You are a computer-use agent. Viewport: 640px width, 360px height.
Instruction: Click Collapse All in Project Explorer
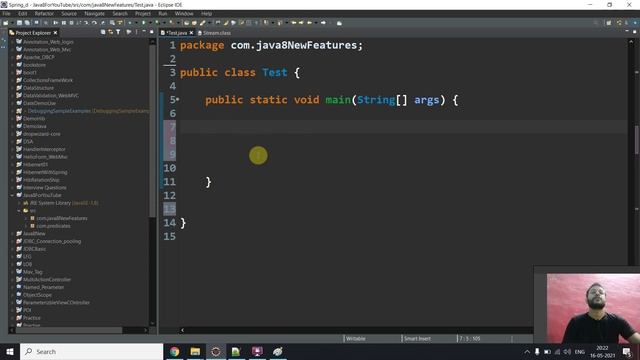point(103,32)
